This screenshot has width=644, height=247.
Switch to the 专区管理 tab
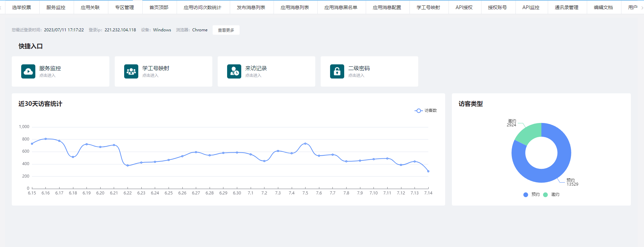pyautogui.click(x=124, y=7)
